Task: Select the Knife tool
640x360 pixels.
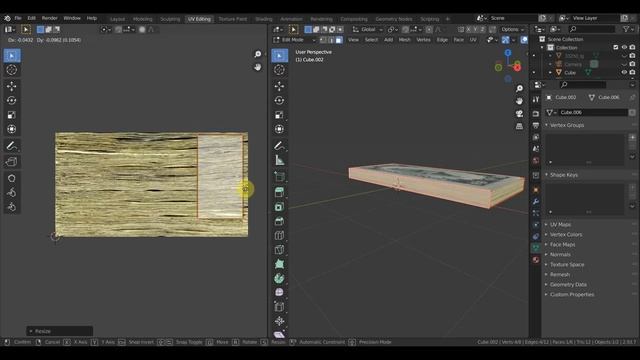Action: [x=280, y=250]
